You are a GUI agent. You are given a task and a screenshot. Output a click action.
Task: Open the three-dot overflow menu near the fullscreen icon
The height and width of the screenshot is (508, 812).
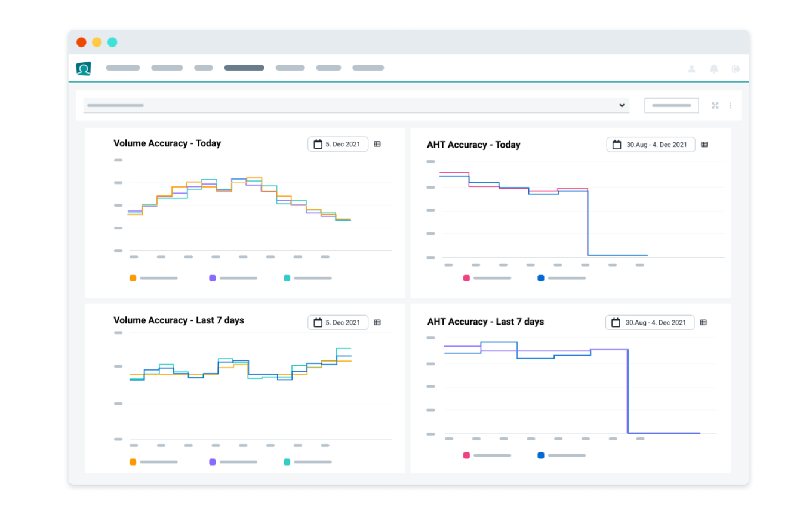tap(730, 105)
